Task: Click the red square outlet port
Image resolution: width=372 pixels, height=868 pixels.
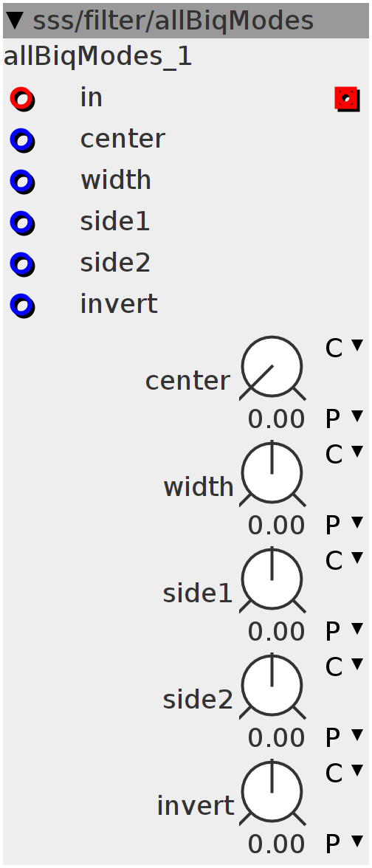Action: 347,99
